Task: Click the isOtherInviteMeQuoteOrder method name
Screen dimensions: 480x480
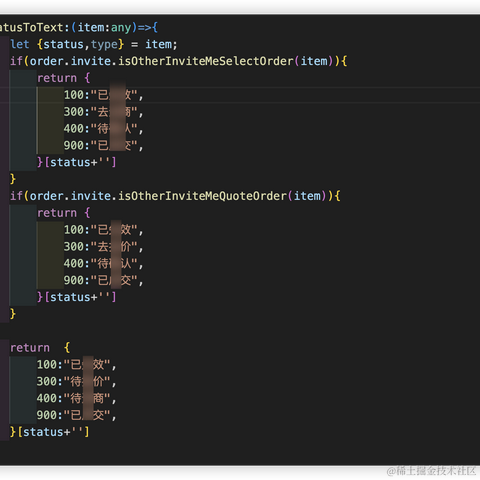Action: [x=202, y=196]
